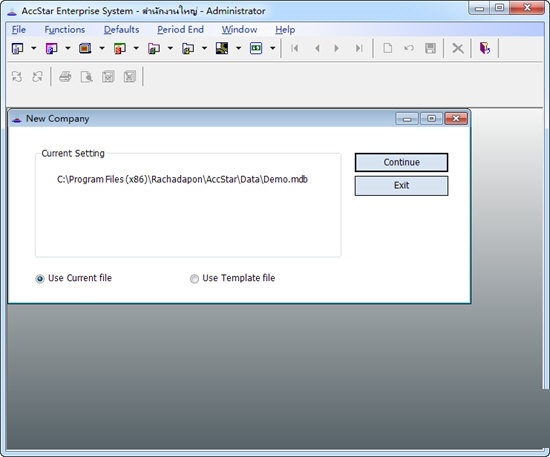
Task: Click the exit door icon in toolbar
Action: (x=484, y=48)
